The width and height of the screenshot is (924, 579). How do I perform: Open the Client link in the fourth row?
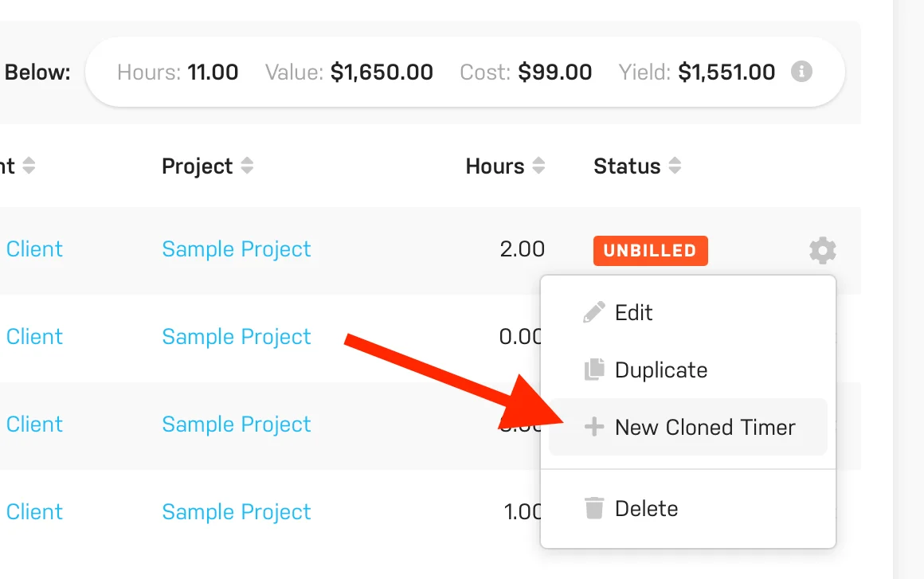click(x=34, y=512)
